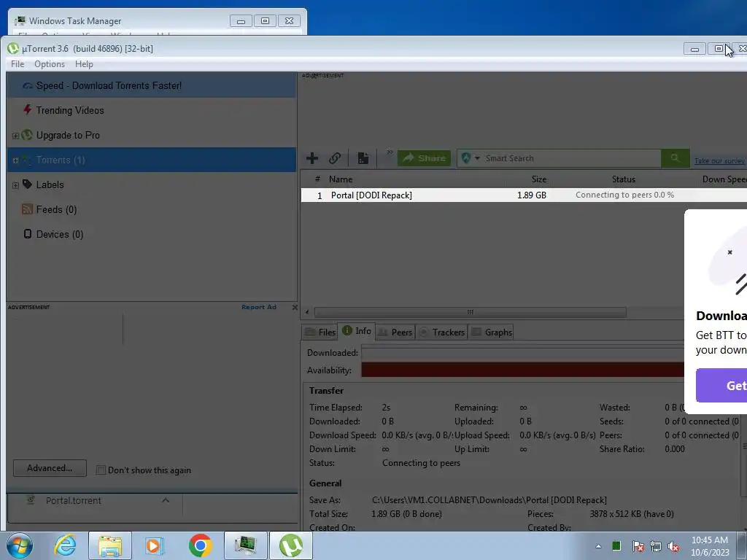Click the Devices phone icon

click(x=28, y=234)
